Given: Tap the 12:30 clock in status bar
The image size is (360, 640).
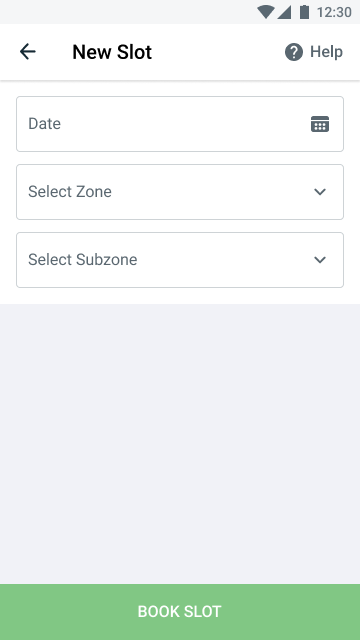Looking at the screenshot, I should (334, 12).
